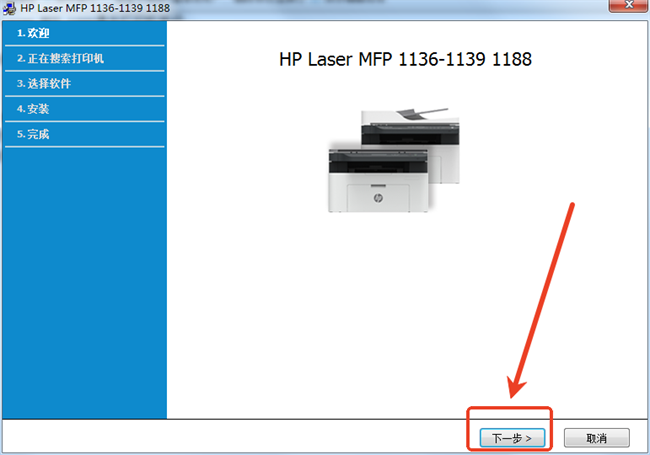Click the HP printer product image
Screen dimensions: 650x455
point(394,160)
